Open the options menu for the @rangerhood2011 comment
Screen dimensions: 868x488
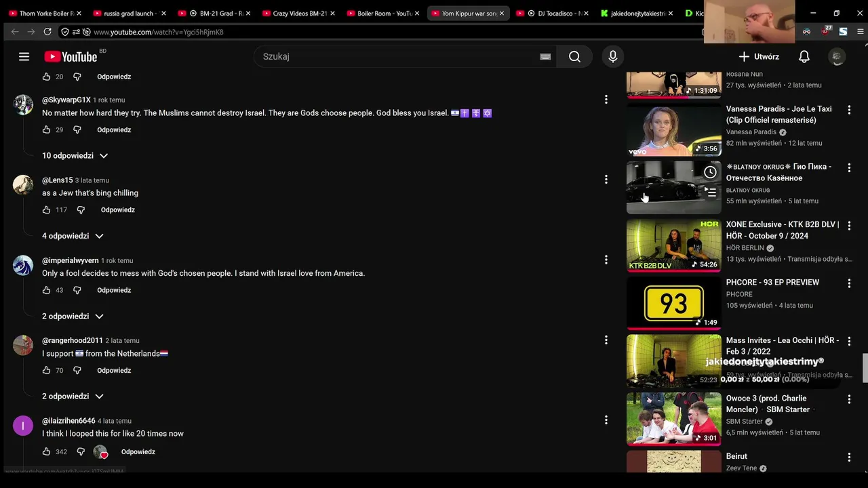[606, 340]
